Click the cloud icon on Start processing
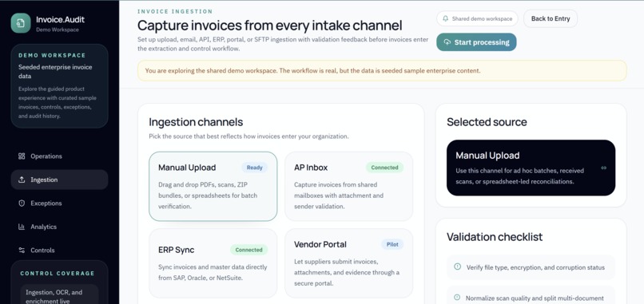The width and height of the screenshot is (644, 304). tap(447, 42)
